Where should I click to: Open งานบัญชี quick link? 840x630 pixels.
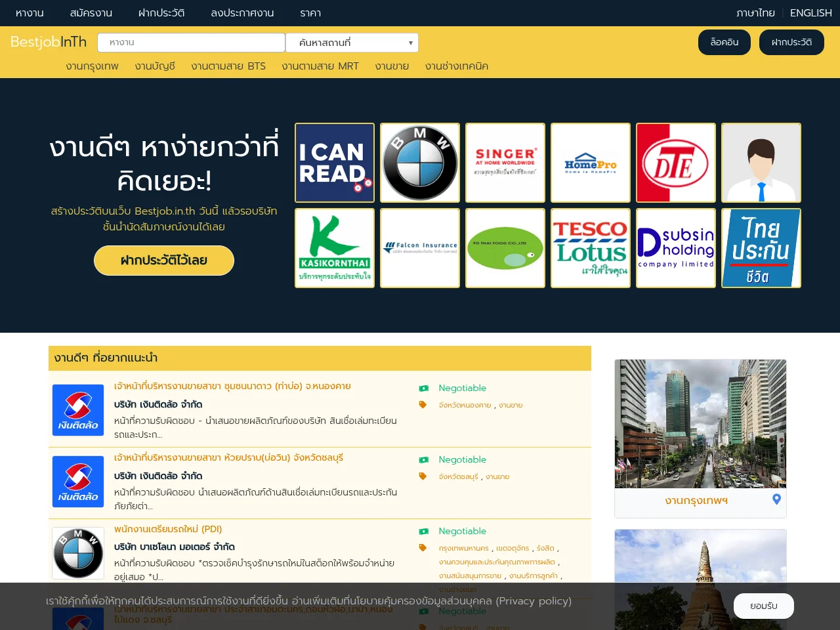pos(155,66)
